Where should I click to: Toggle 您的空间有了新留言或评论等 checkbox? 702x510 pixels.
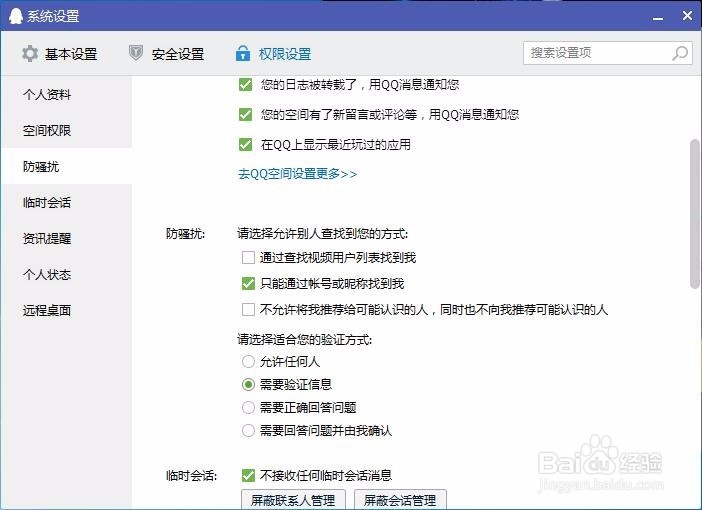245,115
